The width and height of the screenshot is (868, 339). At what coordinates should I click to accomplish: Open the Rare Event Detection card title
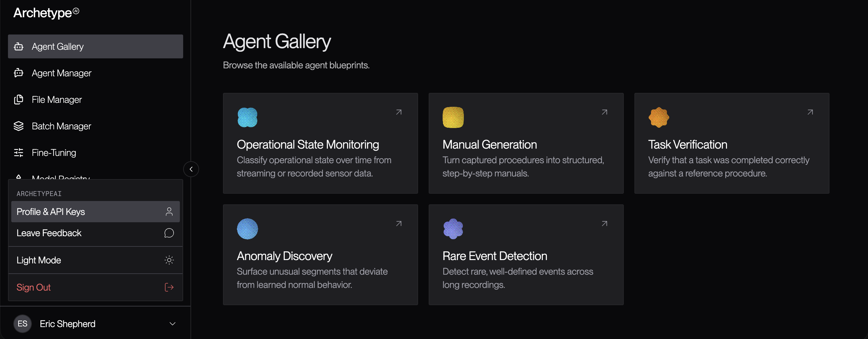494,256
